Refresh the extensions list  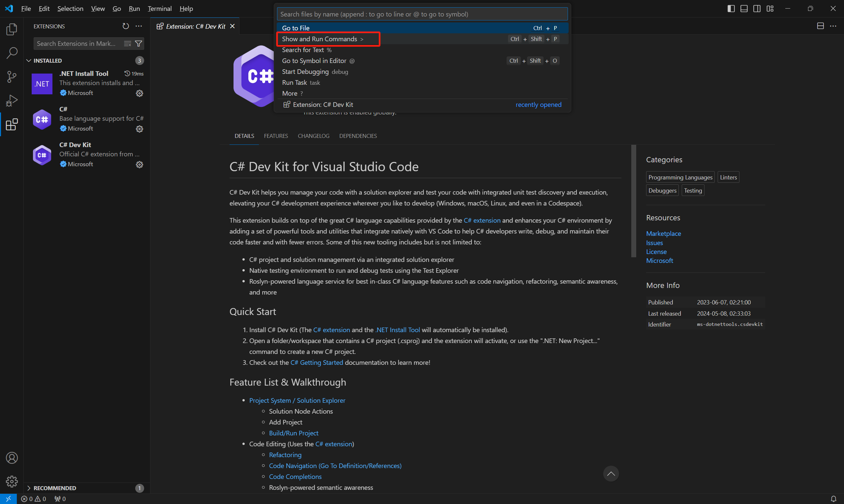[x=126, y=26]
